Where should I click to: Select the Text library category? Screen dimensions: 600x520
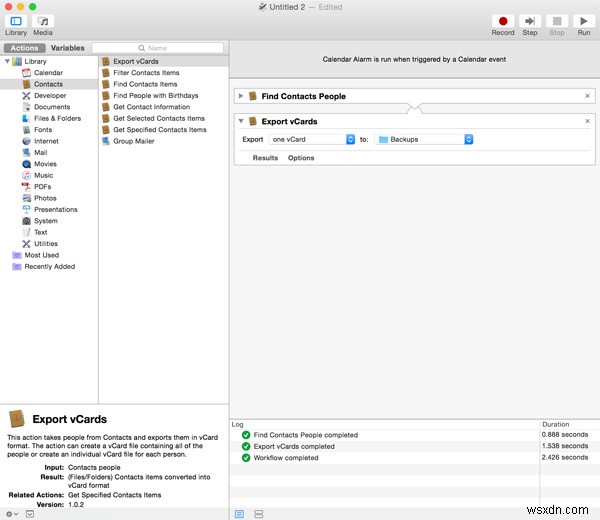[x=41, y=232]
